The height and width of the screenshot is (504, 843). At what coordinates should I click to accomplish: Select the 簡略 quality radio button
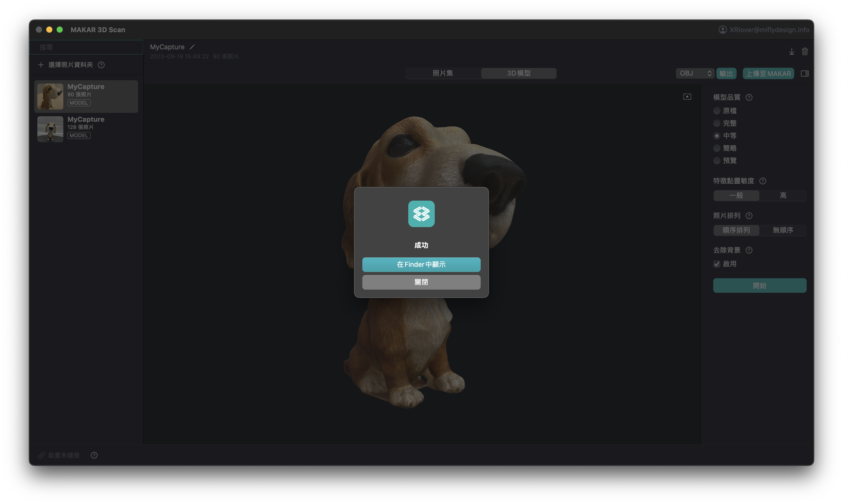tap(717, 148)
